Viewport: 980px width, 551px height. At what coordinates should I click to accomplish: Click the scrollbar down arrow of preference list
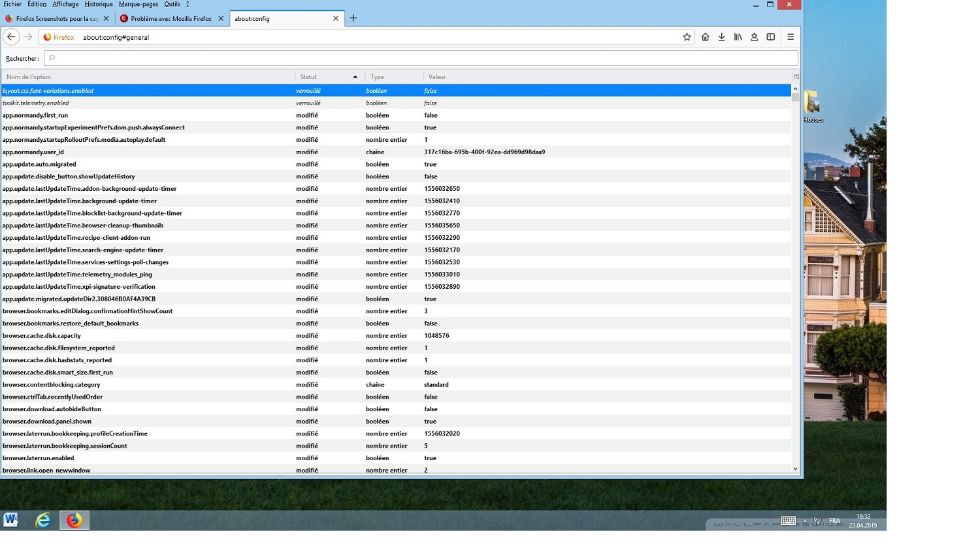(795, 469)
